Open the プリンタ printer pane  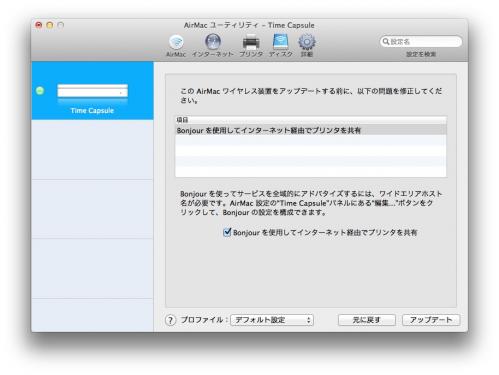(x=251, y=46)
